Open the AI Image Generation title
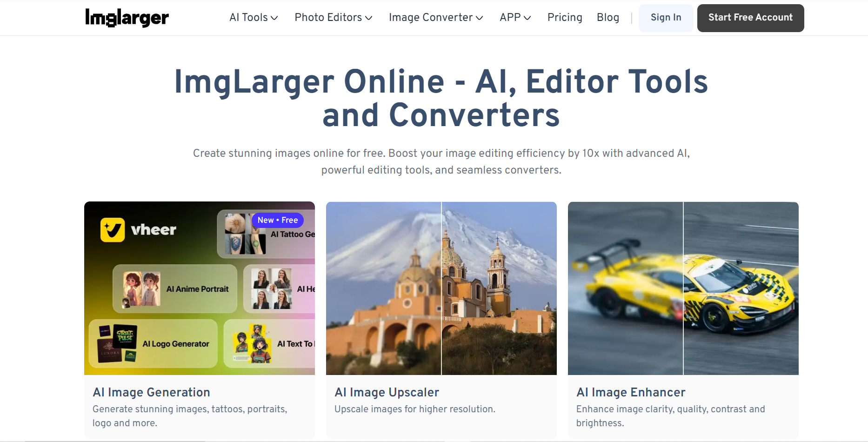868x442 pixels. [x=152, y=392]
